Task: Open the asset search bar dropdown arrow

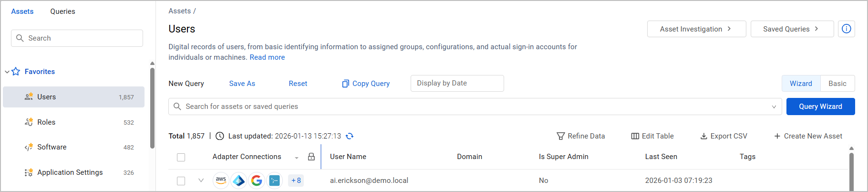Action: [774, 107]
